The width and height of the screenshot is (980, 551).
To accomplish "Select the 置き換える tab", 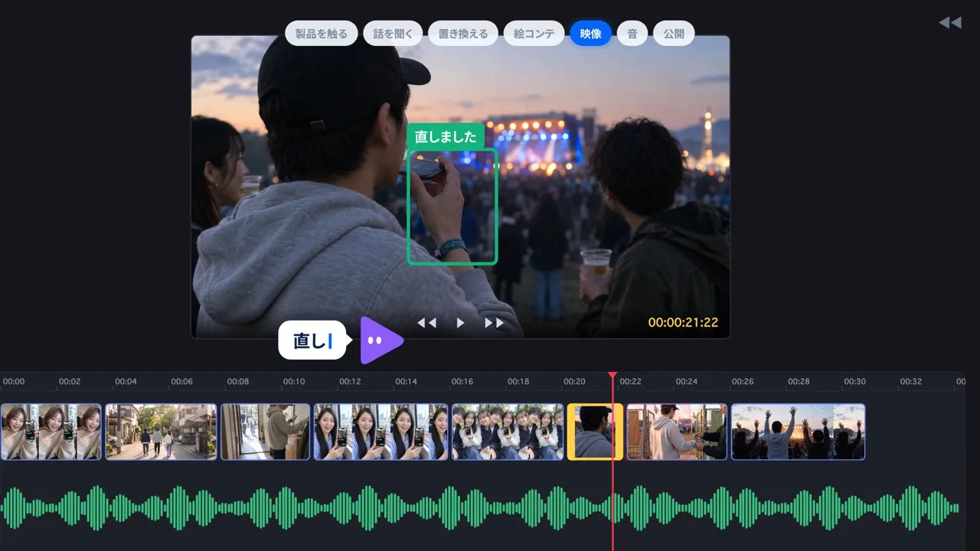I will pos(463,34).
